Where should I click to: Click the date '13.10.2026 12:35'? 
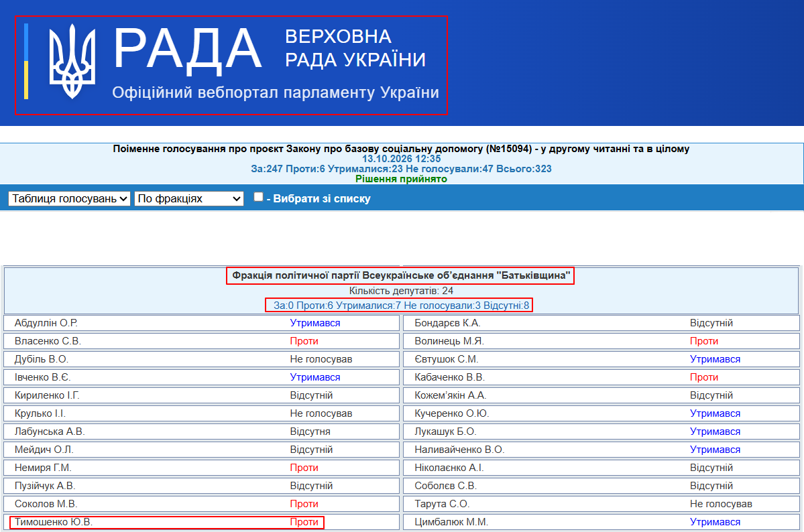402,159
